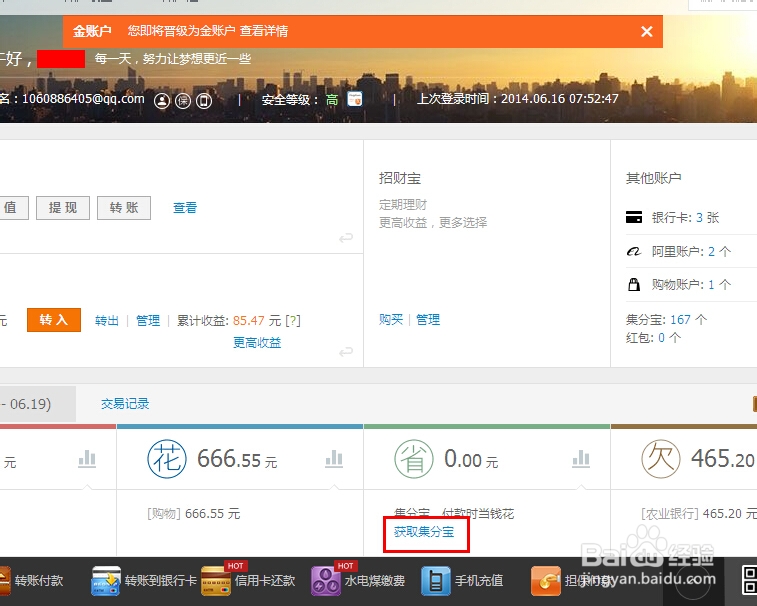Click the 购买 link under 招财宝
The height and width of the screenshot is (606, 757).
pyautogui.click(x=391, y=320)
